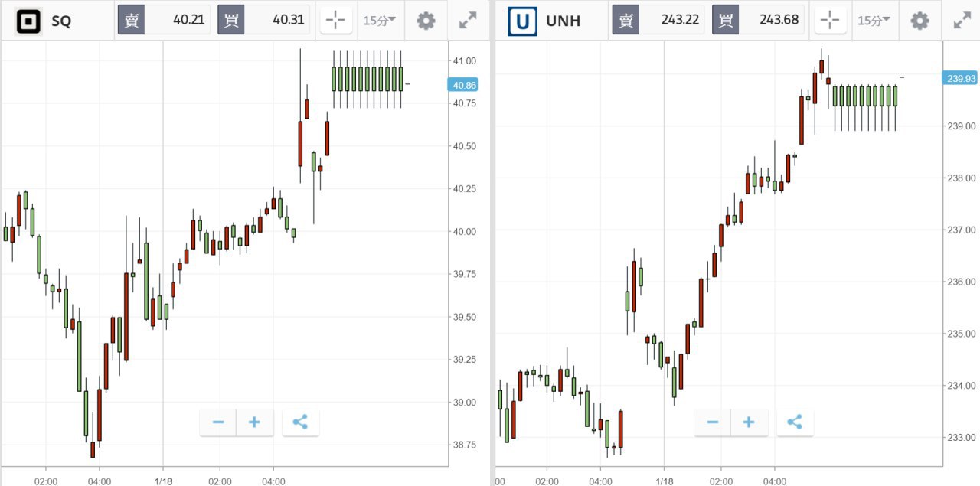Viewport: 980px width, 486px height.
Task: Zoom out the SQ chart
Action: point(218,422)
